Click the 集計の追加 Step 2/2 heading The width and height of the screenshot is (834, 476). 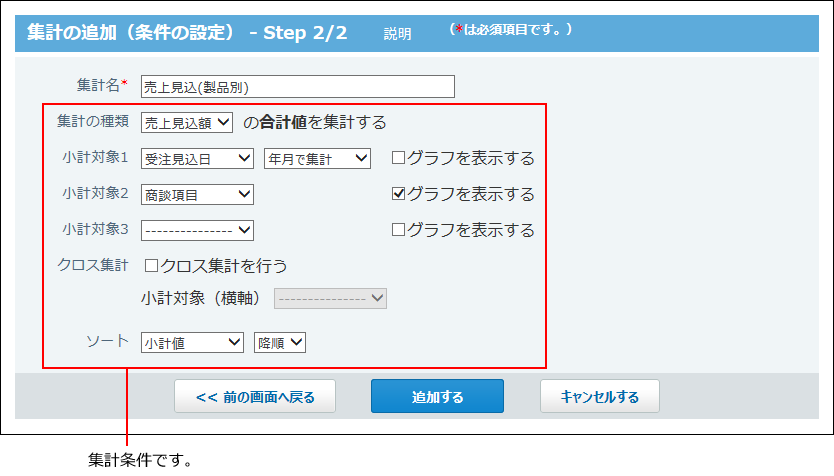(x=187, y=33)
